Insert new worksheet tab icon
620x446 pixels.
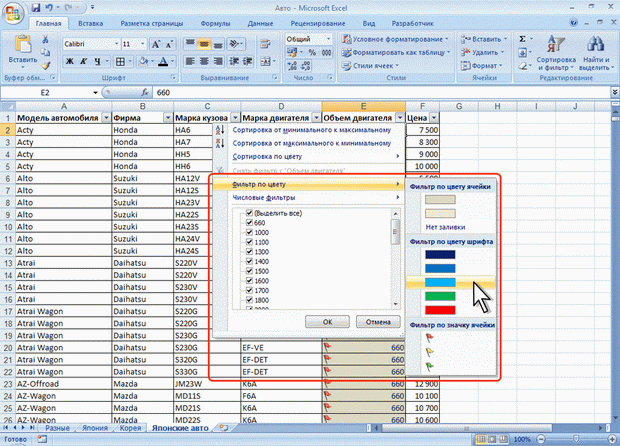click(224, 427)
